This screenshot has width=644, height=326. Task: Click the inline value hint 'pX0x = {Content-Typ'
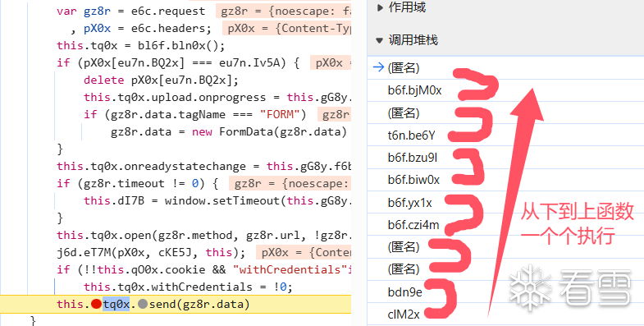coord(287,29)
